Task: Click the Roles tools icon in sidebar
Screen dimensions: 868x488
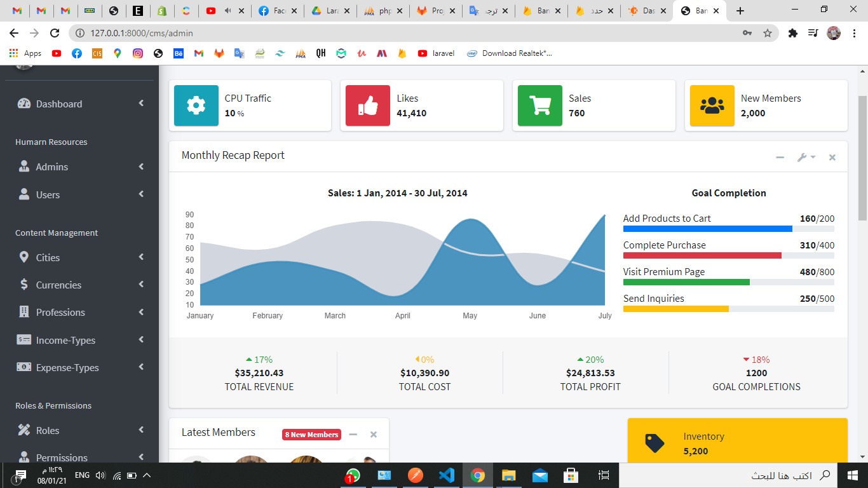Action: coord(24,430)
